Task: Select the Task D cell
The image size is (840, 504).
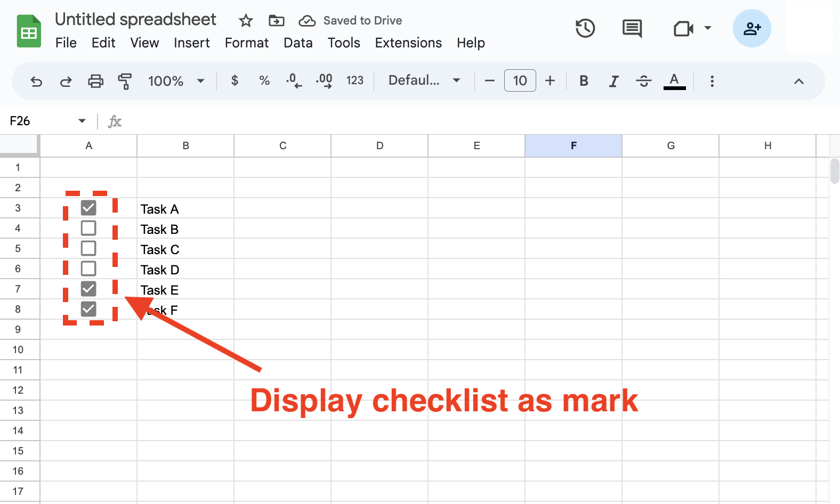Action: (x=185, y=269)
